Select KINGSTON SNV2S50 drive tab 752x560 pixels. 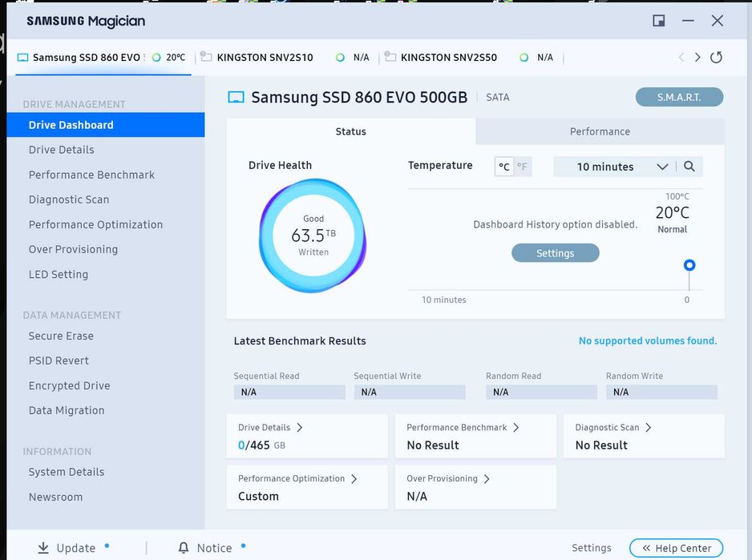pyautogui.click(x=471, y=58)
